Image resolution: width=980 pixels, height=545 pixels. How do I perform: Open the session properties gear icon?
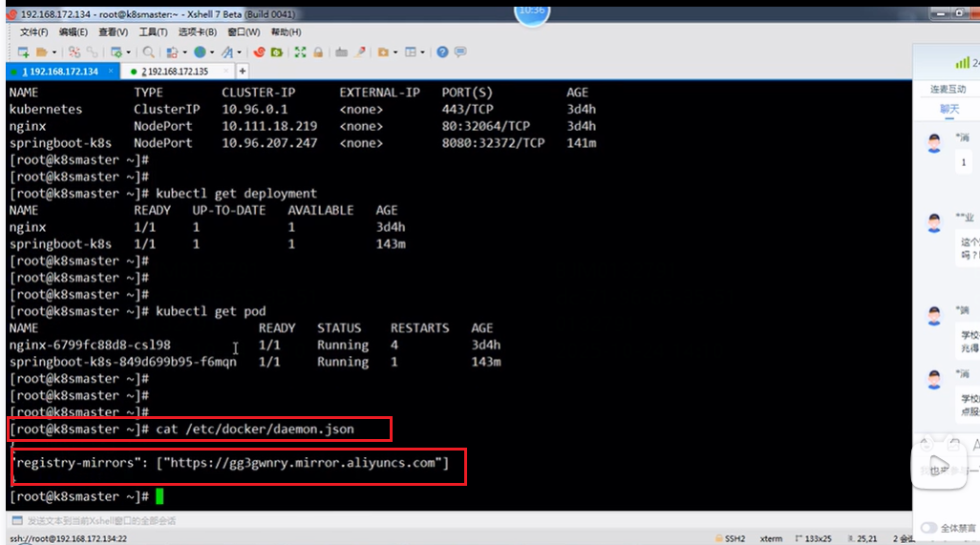[117, 52]
